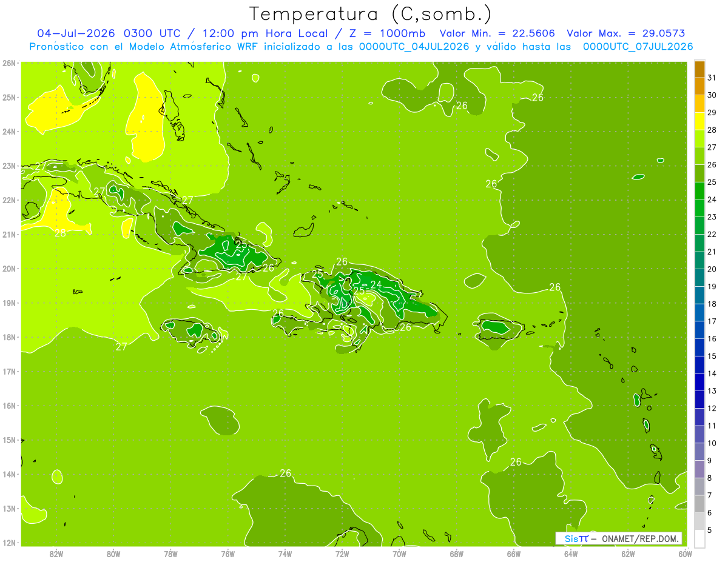Click the 26 contour label near 14N 74W
728x562 pixels.
286,473
